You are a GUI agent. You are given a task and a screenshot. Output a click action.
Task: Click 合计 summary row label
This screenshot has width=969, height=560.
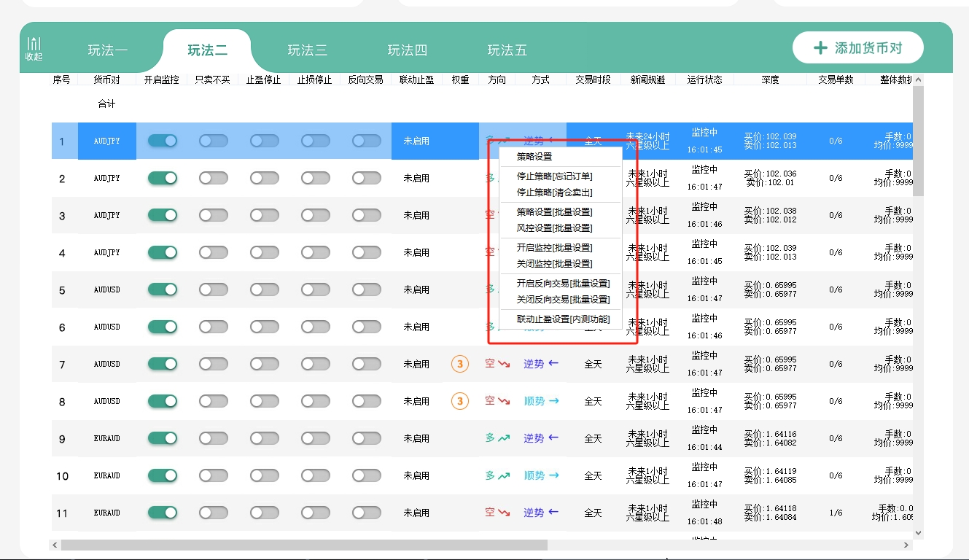pos(106,104)
